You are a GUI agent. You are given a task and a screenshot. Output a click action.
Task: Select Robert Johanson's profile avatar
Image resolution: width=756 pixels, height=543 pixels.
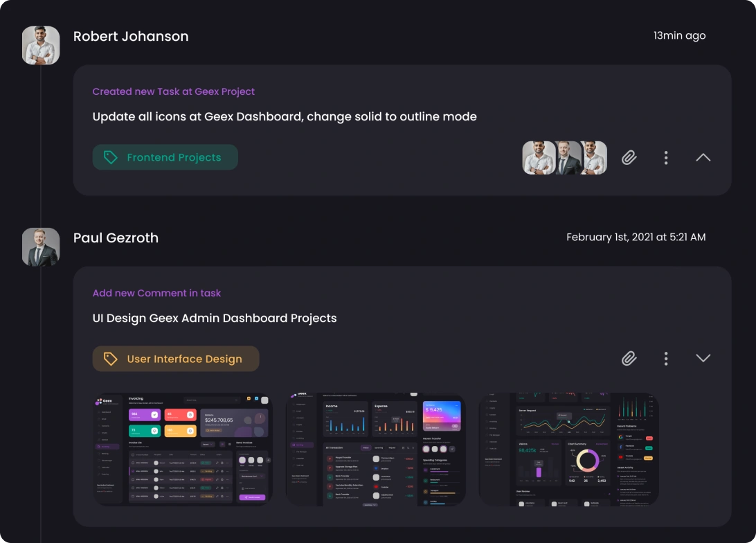(x=40, y=44)
